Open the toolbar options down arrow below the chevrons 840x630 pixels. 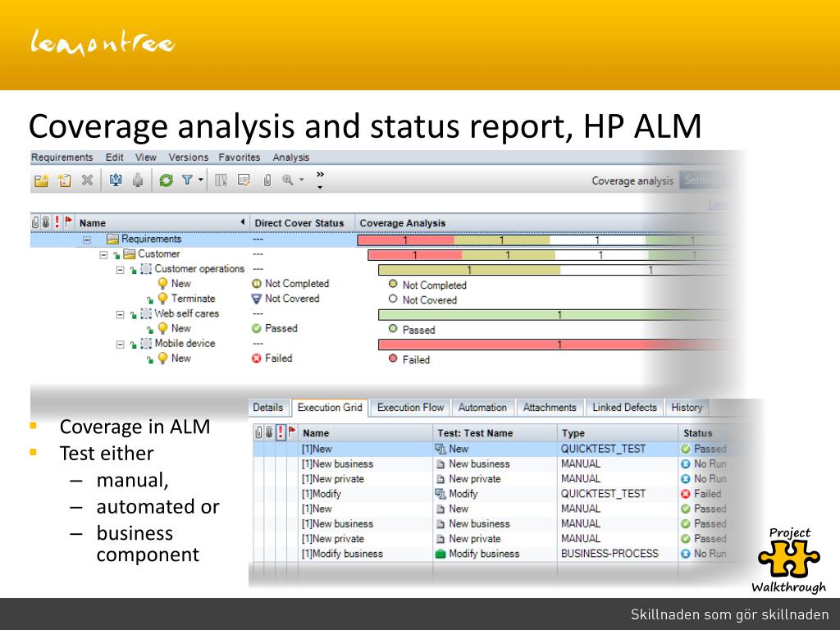point(320,187)
